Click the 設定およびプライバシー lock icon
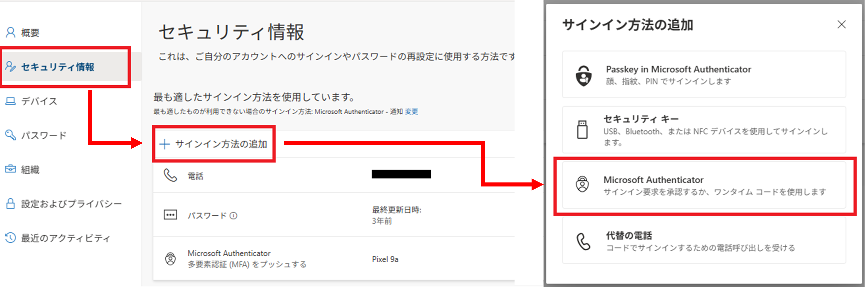This screenshot has width=868, height=287. [11, 204]
